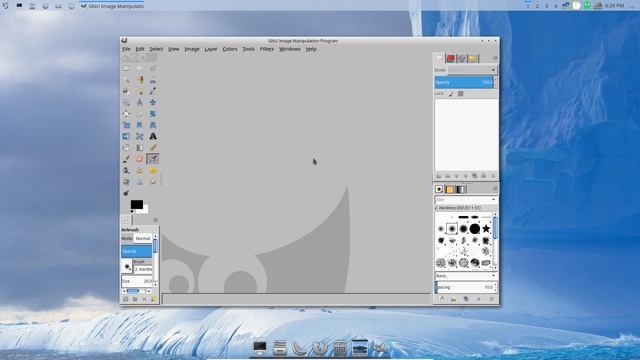Click edit brush button in Brushes panel
Image resolution: width=640 pixels, height=360 pixels.
(x=441, y=299)
